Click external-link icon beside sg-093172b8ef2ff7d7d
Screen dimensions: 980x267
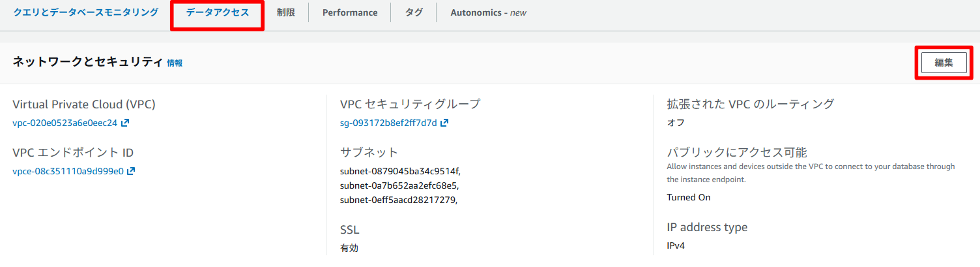coord(444,123)
